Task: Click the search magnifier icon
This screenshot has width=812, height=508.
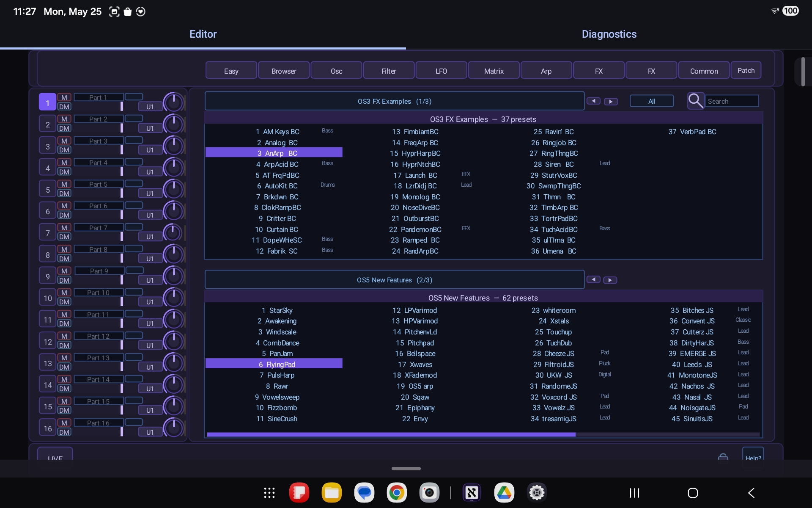Action: tap(695, 101)
